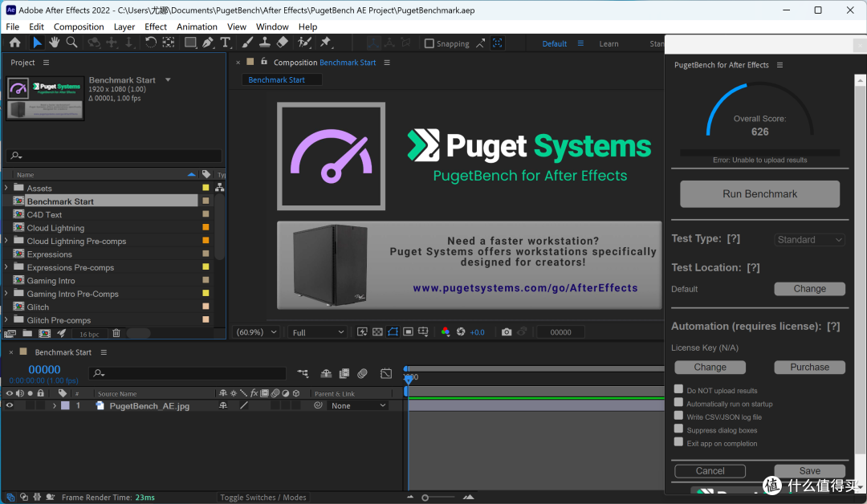This screenshot has height=504, width=867.
Task: Select the Roto Brush tool
Action: [304, 43]
